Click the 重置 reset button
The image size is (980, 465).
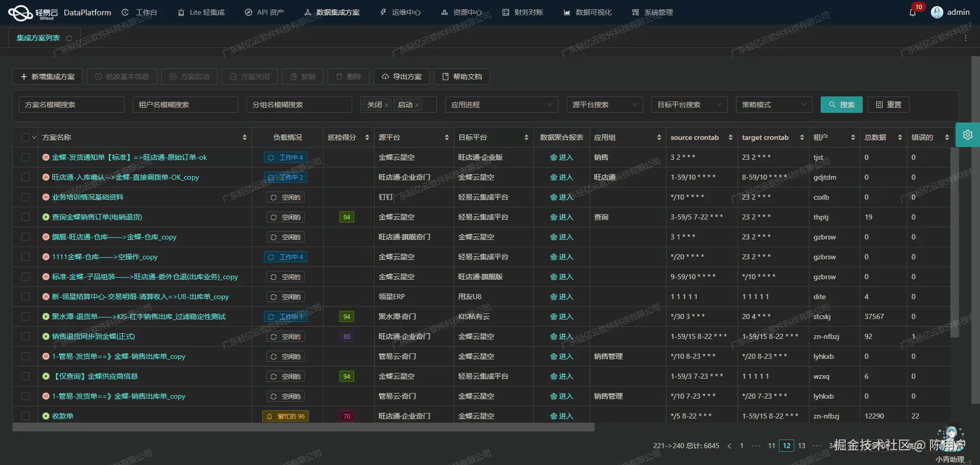[888, 105]
